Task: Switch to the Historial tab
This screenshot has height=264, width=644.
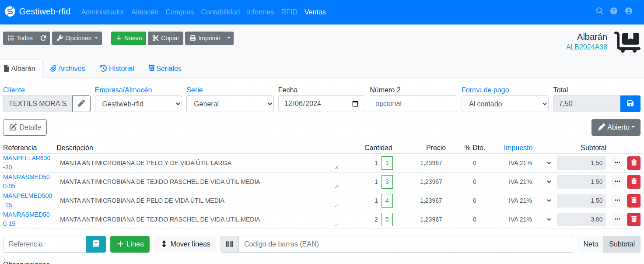Action: (x=117, y=68)
